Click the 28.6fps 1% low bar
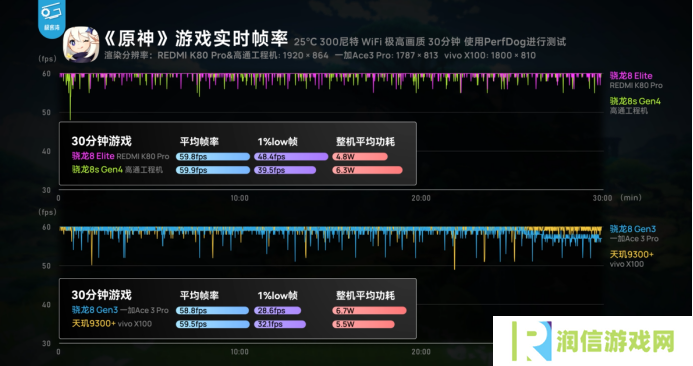This screenshot has height=366, width=693. pyautogui.click(x=277, y=310)
